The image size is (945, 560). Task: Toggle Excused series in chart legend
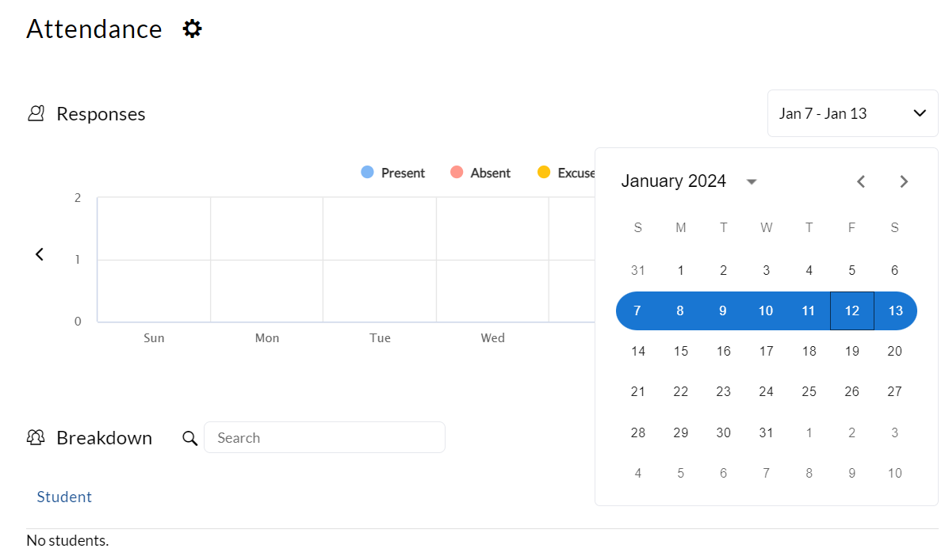(566, 173)
